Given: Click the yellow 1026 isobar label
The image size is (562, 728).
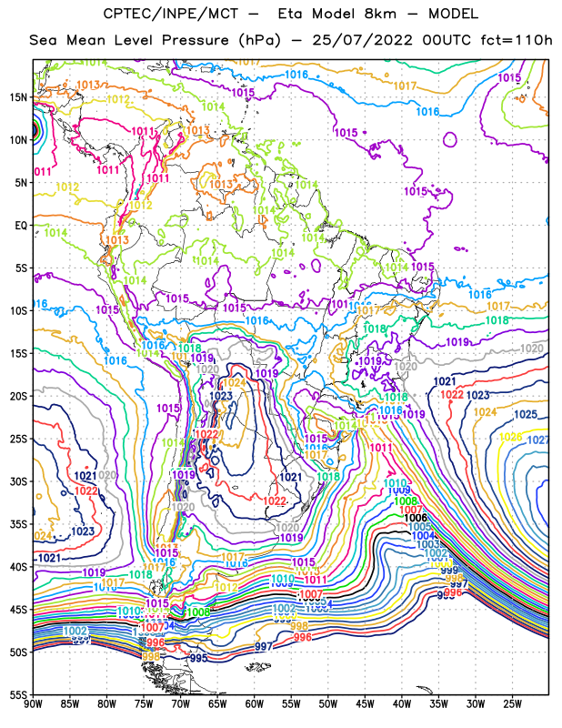Looking at the screenshot, I should (510, 437).
